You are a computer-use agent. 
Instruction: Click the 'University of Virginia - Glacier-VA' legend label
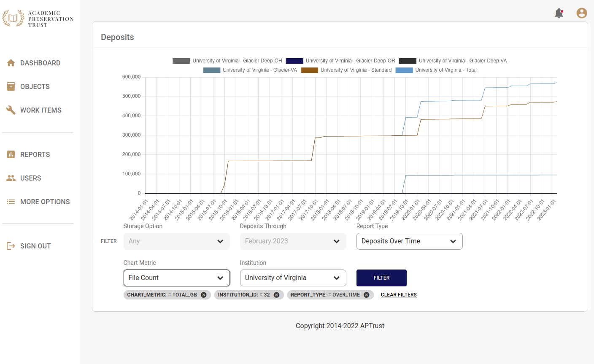click(x=260, y=70)
